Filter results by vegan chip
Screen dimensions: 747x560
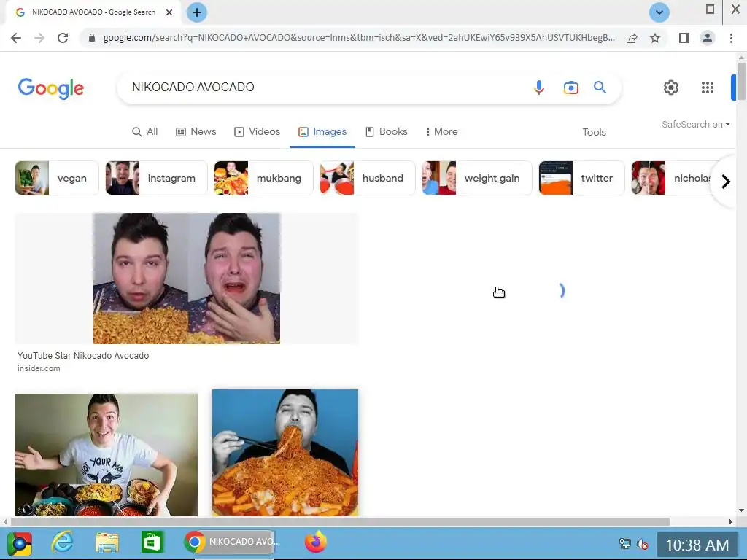(x=57, y=178)
